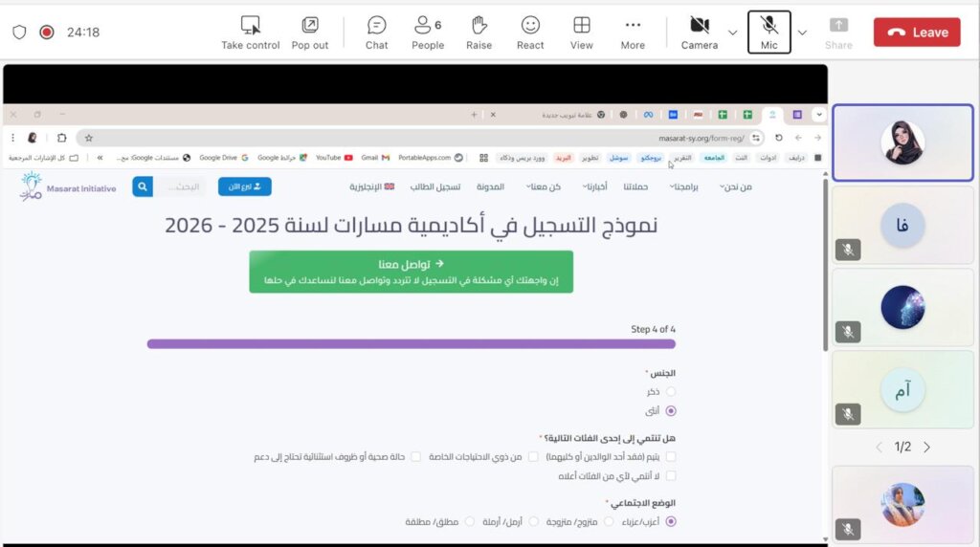The width and height of the screenshot is (980, 547).
Task: Leave the meeting
Action: point(916,32)
